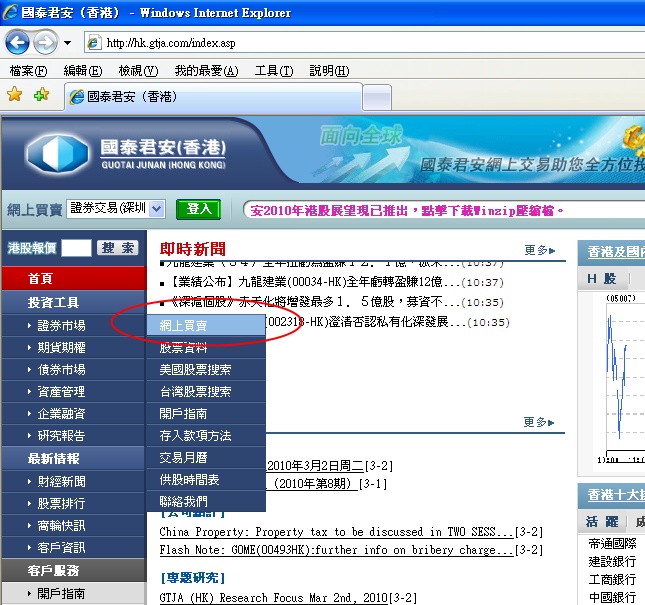This screenshot has height=605, width=645.
Task: Click 工商銀行 in active stocks list
Action: coord(613,580)
